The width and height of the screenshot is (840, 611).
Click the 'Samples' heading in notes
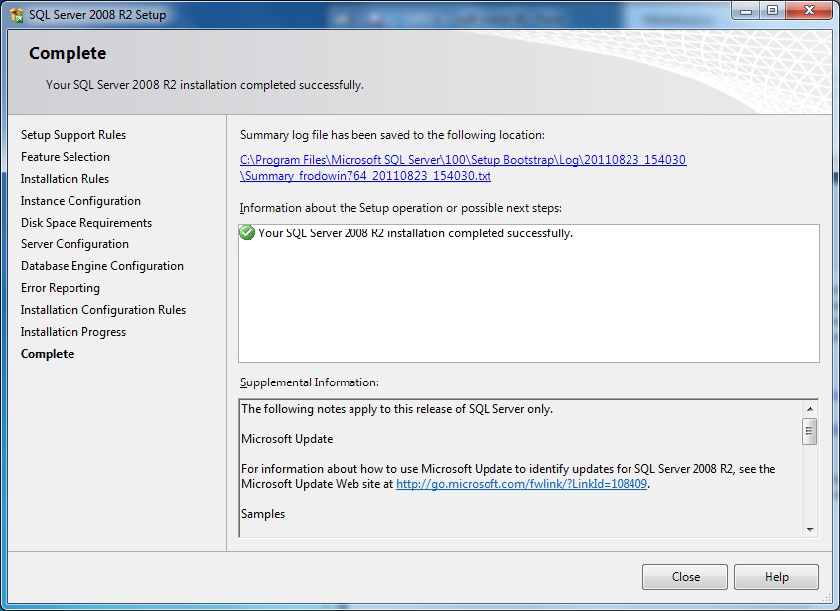click(x=263, y=514)
